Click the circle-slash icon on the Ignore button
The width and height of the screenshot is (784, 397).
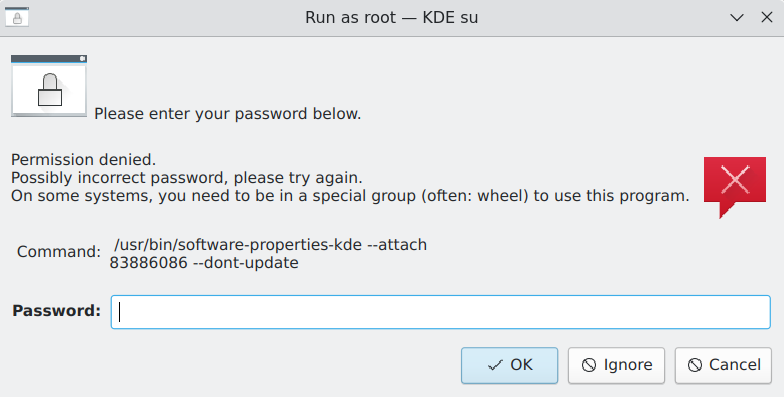click(x=589, y=366)
